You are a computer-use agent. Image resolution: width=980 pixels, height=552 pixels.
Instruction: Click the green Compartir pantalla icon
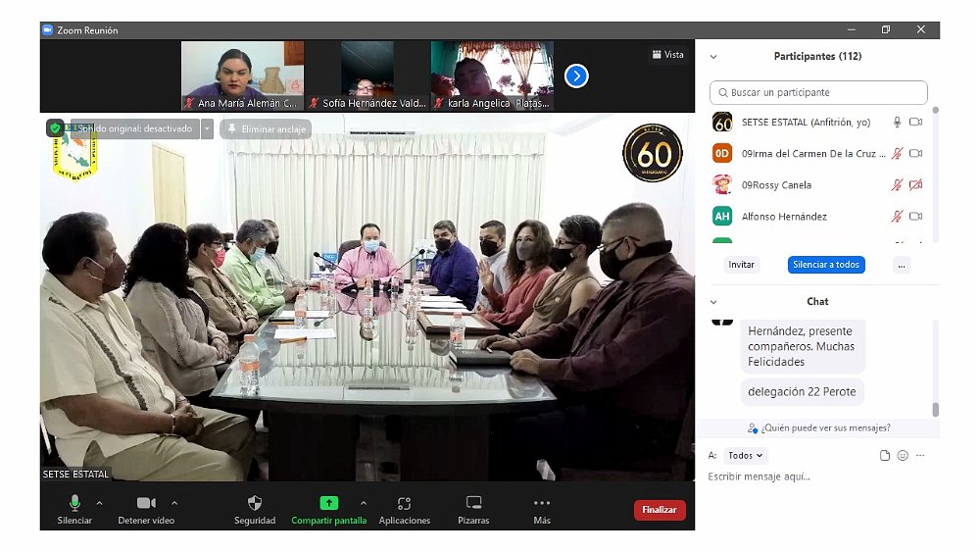pyautogui.click(x=328, y=503)
